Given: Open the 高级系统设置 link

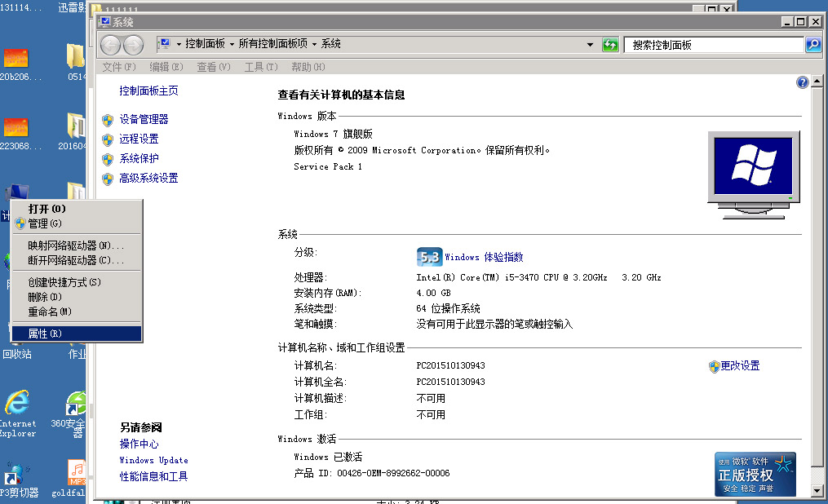Looking at the screenshot, I should [x=148, y=178].
